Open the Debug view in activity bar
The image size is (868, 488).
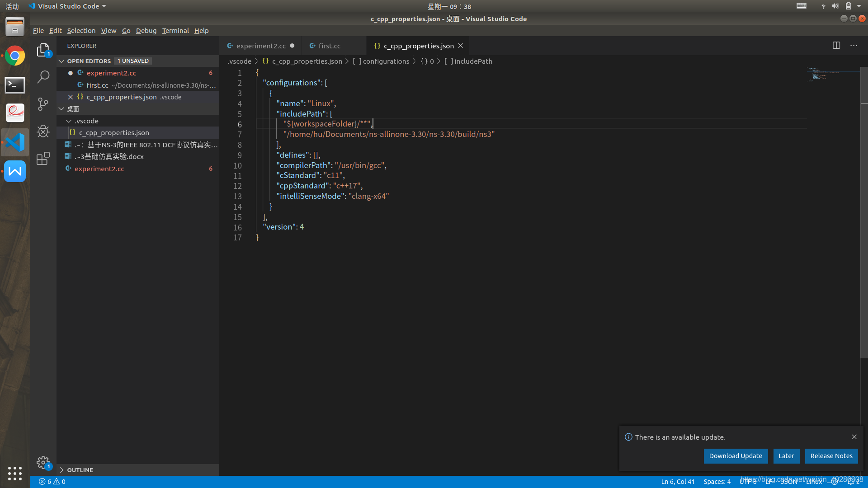coord(43,131)
